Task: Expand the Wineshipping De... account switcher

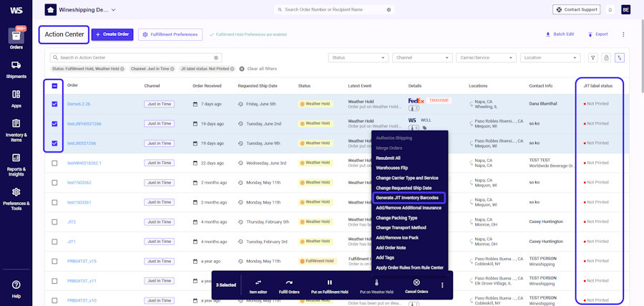Action: tap(113, 9)
